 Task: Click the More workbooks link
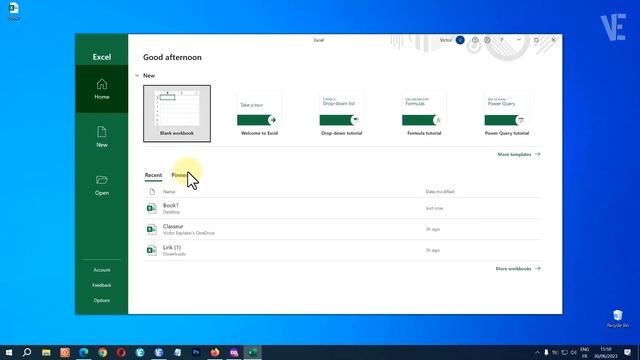click(x=518, y=269)
